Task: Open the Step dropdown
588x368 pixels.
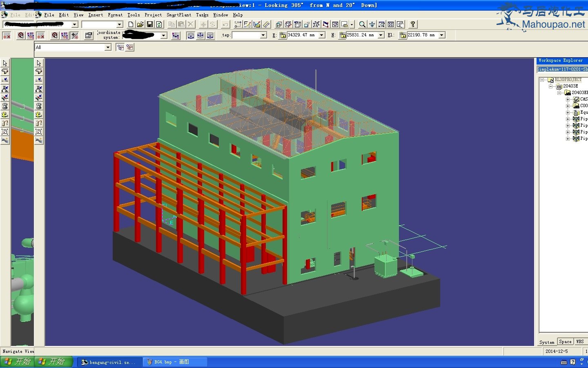Action: pyautogui.click(x=263, y=35)
